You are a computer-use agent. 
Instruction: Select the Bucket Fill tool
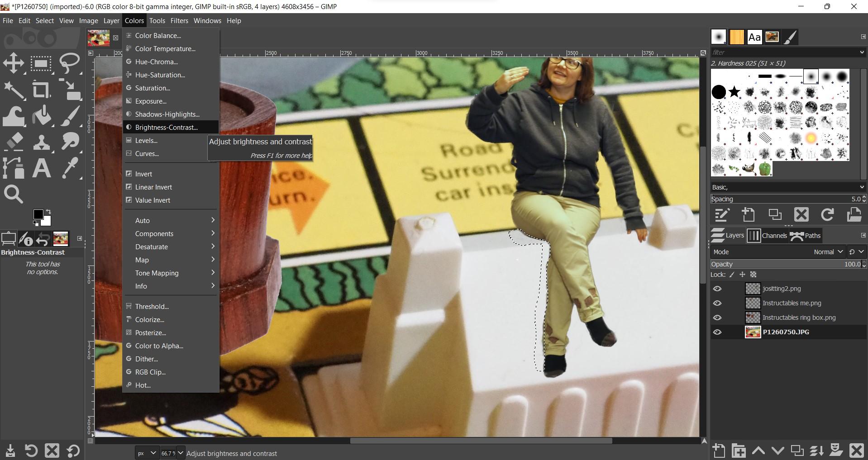pyautogui.click(x=41, y=116)
